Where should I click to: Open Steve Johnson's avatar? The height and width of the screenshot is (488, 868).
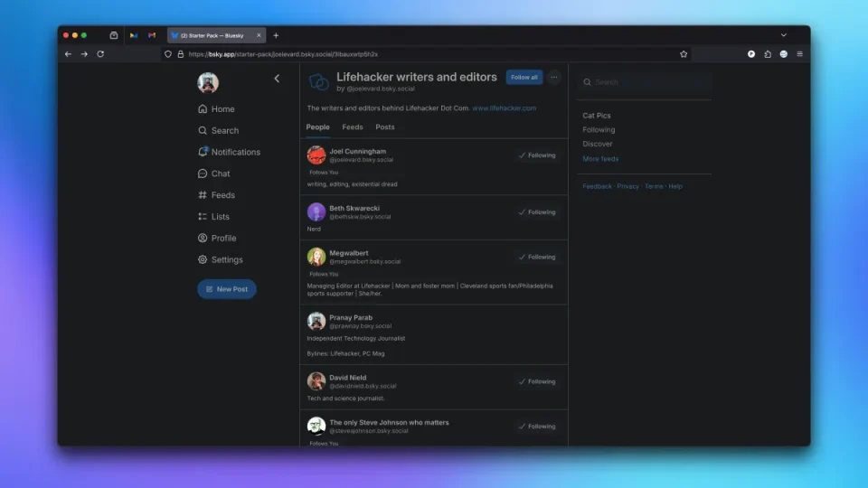316,426
